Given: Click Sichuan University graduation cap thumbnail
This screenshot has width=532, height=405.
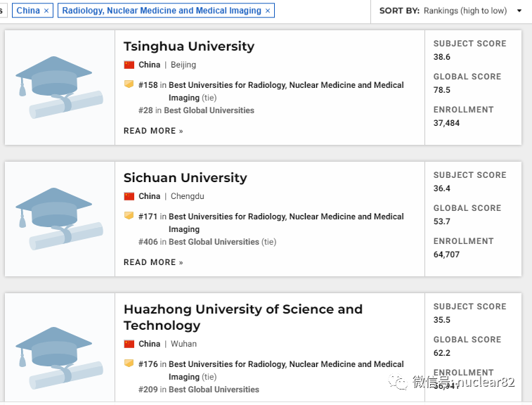Looking at the screenshot, I should tap(59, 219).
